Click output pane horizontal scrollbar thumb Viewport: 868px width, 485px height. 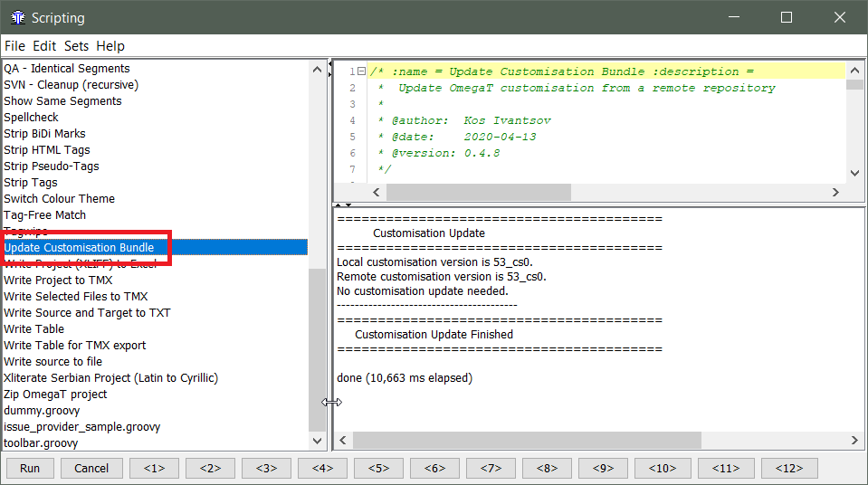(x=528, y=440)
